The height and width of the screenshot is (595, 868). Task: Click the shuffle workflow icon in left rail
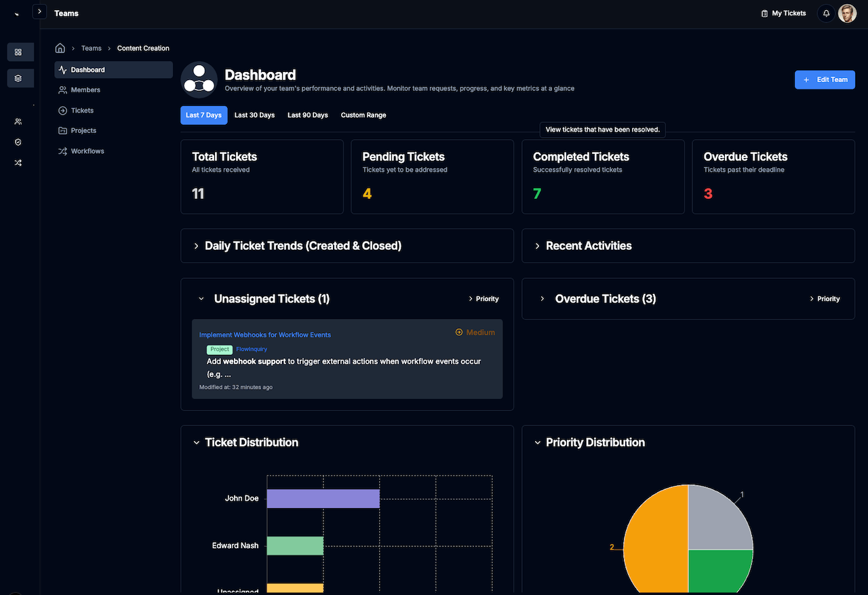18,163
